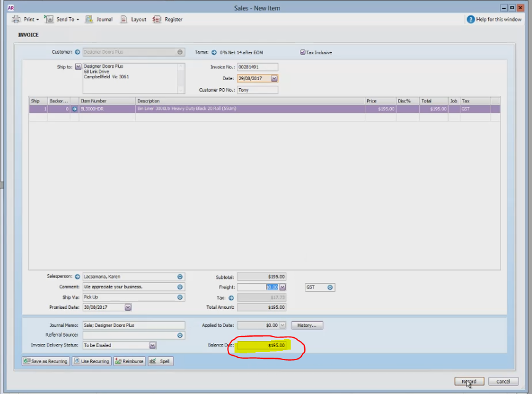Expand the Ship to address dropdown
The width and height of the screenshot is (532, 394).
[x=78, y=67]
